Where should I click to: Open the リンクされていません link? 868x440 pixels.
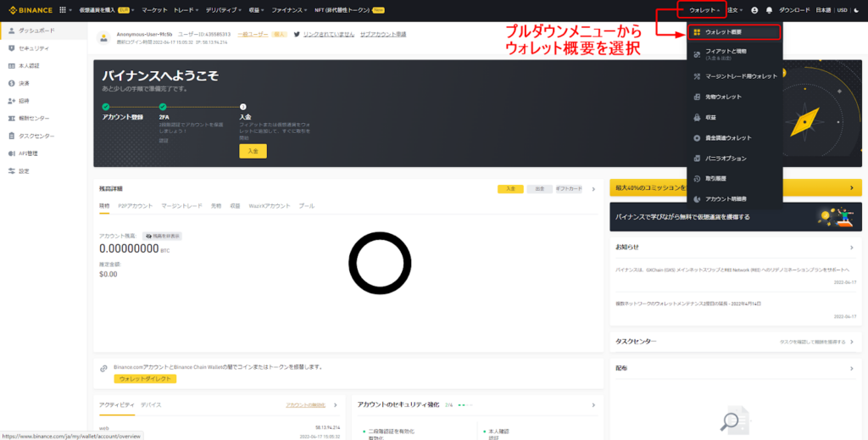pos(329,34)
